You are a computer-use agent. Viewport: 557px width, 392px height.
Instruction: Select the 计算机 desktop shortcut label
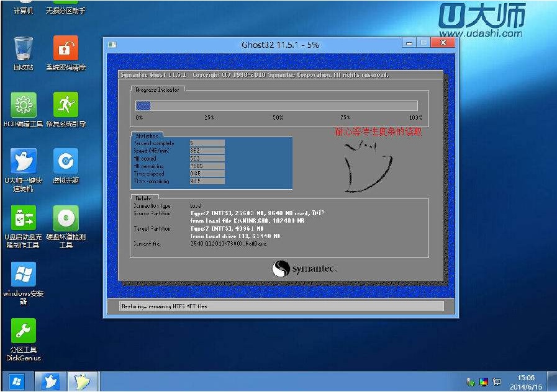(24, 11)
